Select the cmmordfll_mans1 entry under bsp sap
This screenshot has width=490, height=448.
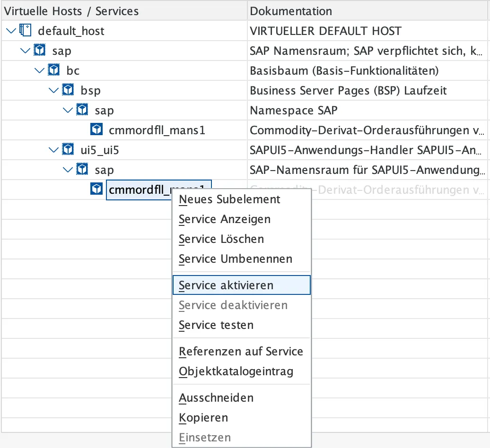point(157,130)
